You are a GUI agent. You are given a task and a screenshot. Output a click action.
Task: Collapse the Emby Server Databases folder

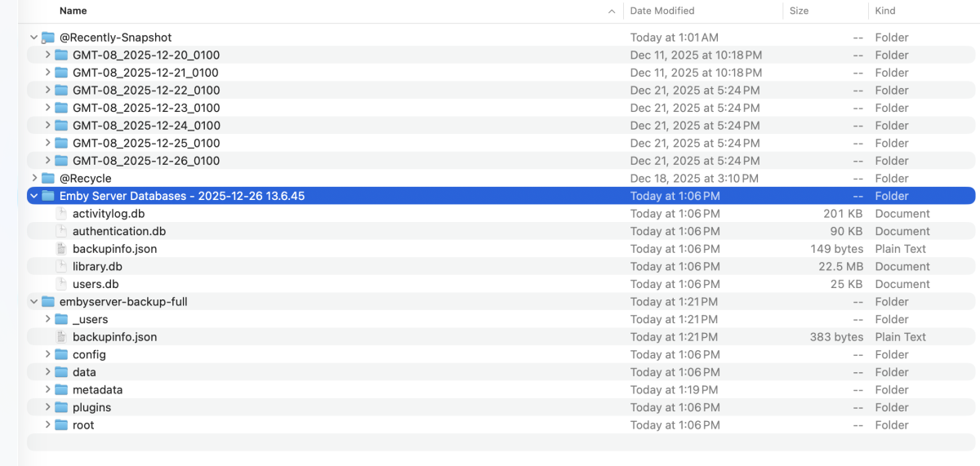coord(33,196)
